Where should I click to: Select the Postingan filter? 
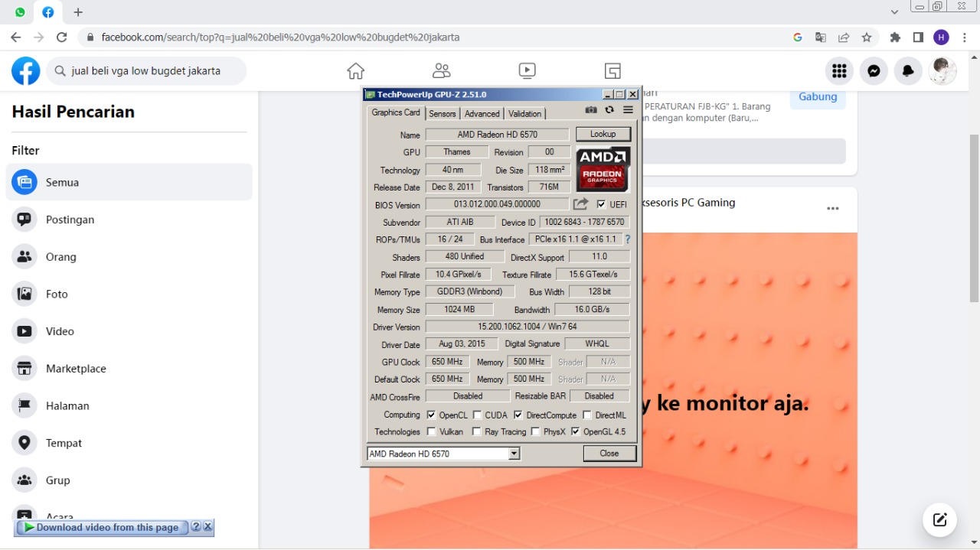click(x=129, y=220)
